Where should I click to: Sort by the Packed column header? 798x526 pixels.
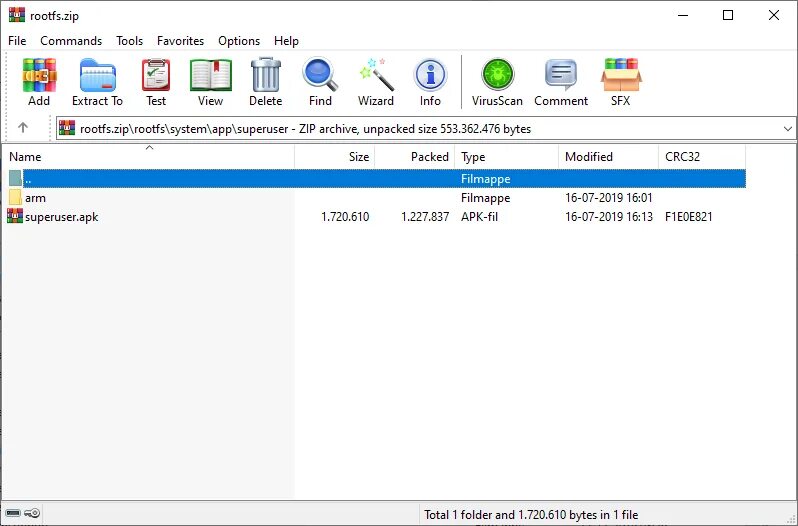[x=415, y=157]
